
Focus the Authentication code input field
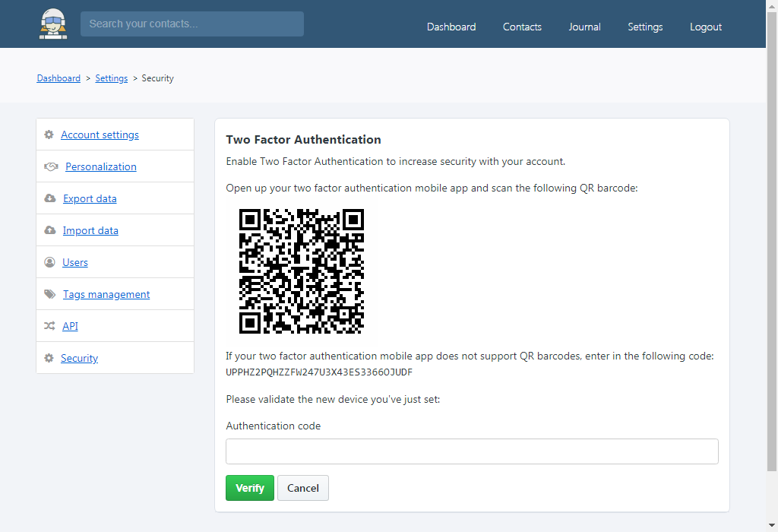(x=472, y=451)
